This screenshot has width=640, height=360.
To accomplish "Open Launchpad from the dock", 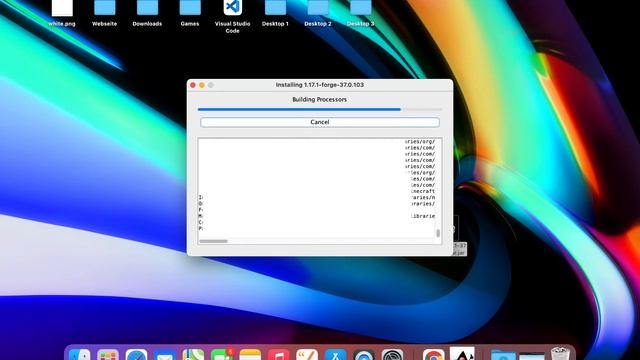I will tap(108, 355).
